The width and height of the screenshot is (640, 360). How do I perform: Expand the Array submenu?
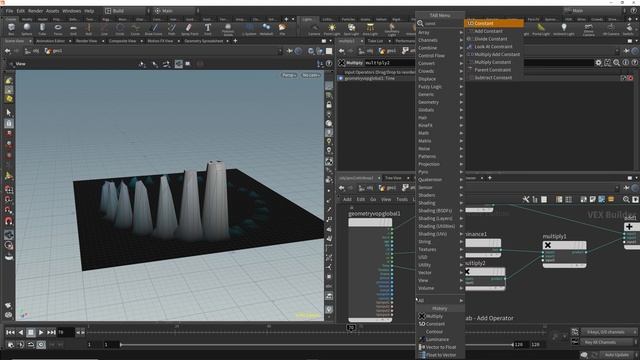pos(441,32)
